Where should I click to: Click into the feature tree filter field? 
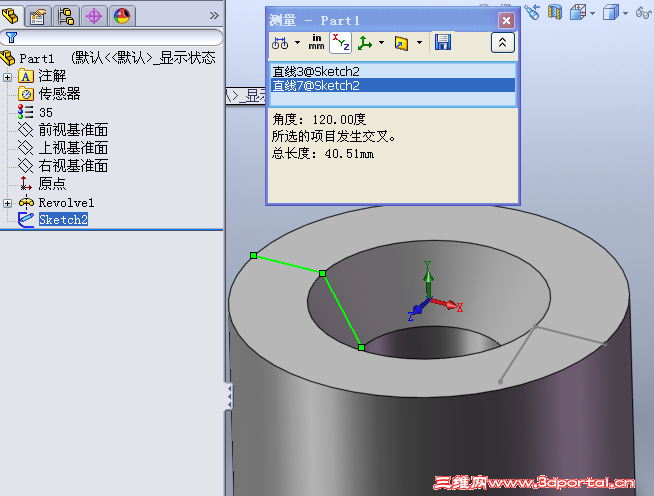pyautogui.click(x=111, y=38)
